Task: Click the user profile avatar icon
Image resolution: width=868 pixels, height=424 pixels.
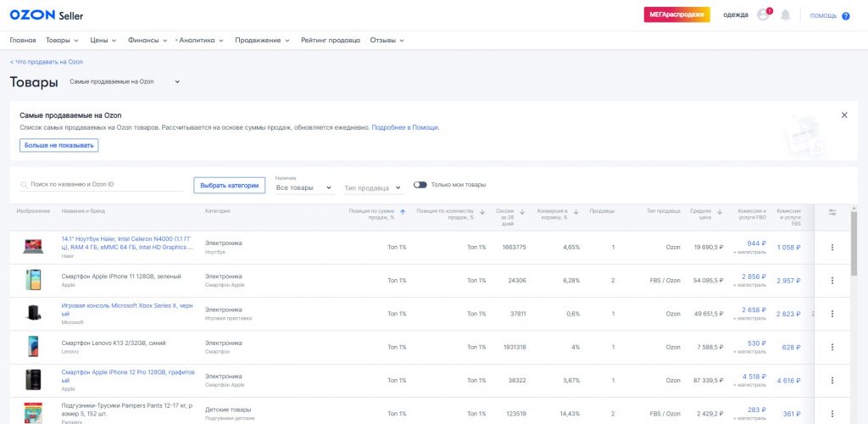Action: 763,15
